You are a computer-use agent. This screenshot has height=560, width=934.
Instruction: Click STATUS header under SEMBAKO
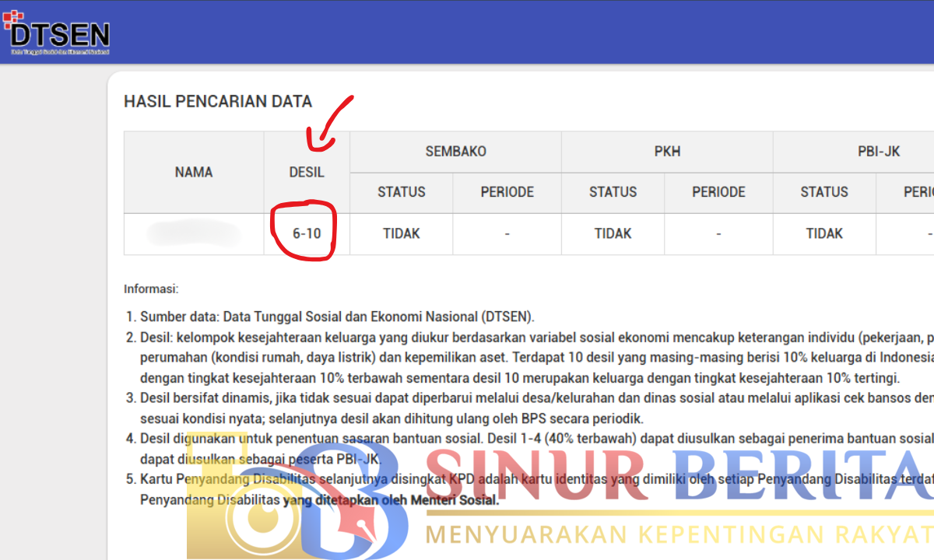point(402,192)
